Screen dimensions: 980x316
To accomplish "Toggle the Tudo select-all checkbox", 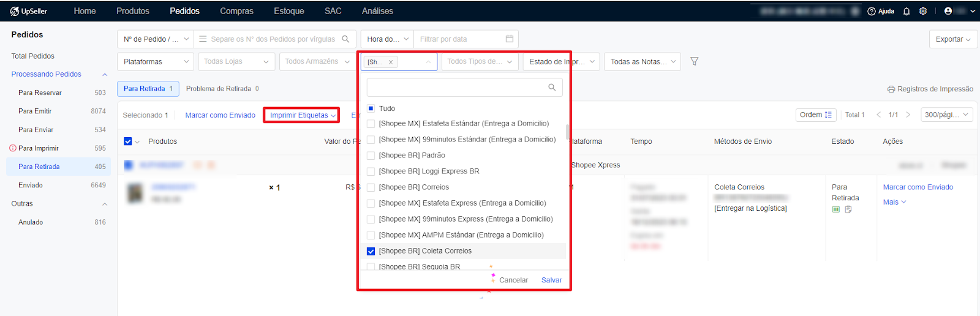I will [371, 108].
